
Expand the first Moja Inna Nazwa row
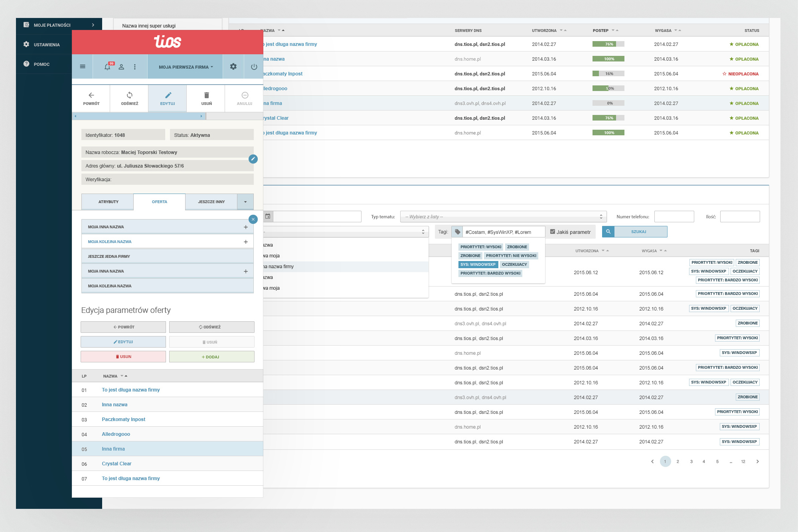pos(246,227)
